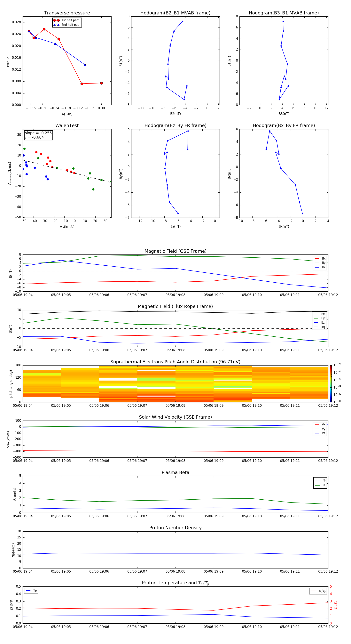Click 'Magnetic Field (GSE Frame)' title
This screenshot has height=644, width=351.
click(175, 251)
